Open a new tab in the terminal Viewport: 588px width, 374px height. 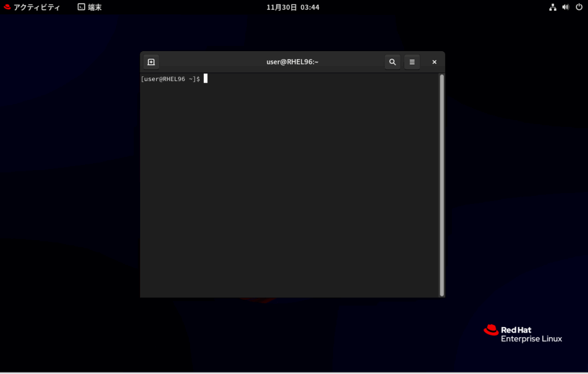coord(151,62)
